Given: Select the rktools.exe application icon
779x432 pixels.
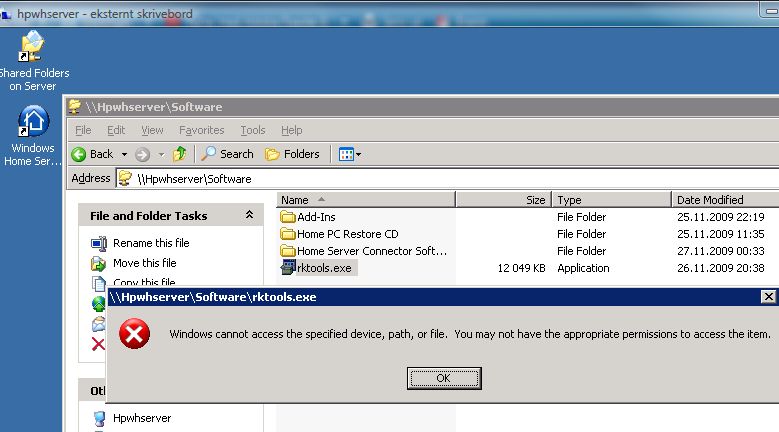Looking at the screenshot, I should coord(288,267).
